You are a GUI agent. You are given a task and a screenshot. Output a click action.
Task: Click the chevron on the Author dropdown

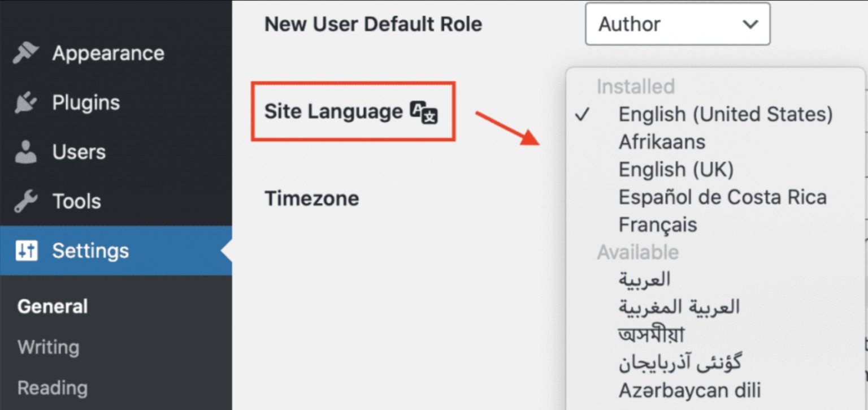(750, 24)
